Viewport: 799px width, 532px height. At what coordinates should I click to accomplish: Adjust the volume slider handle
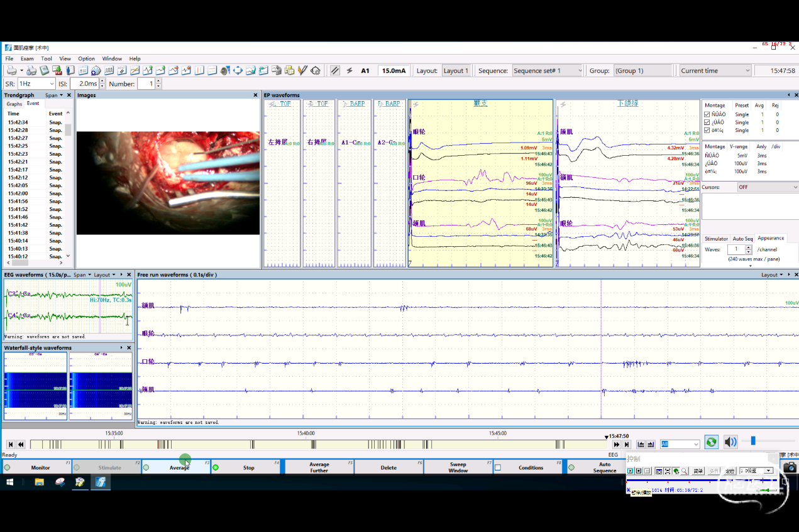[753, 441]
